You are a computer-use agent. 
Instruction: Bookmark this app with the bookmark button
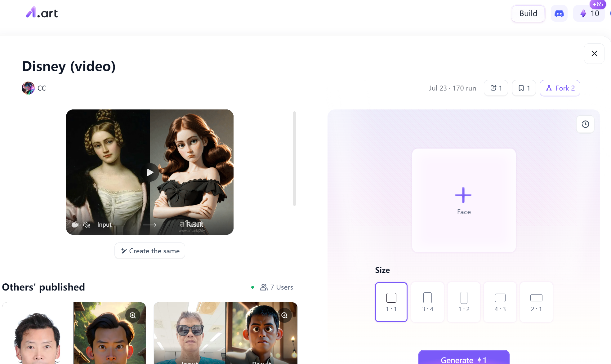[x=524, y=88]
